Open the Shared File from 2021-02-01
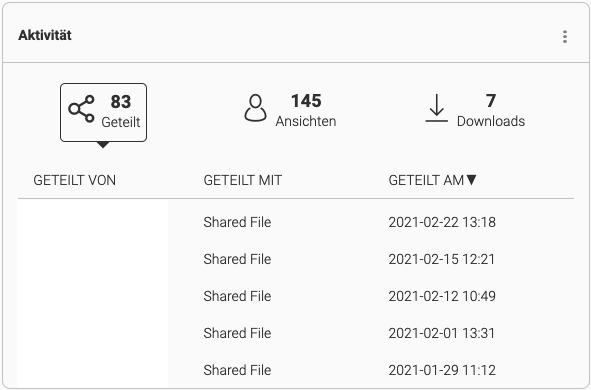 [237, 333]
